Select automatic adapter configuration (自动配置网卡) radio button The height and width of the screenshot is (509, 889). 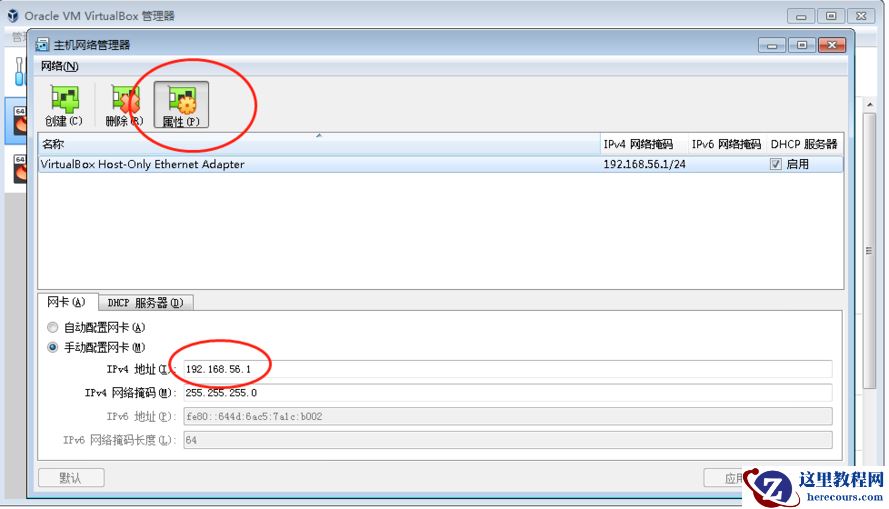tap(53, 328)
